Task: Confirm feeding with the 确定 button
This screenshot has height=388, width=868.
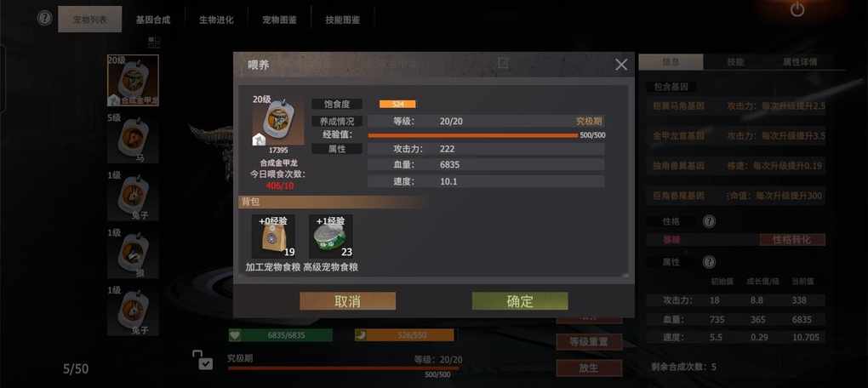Action: 520,301
